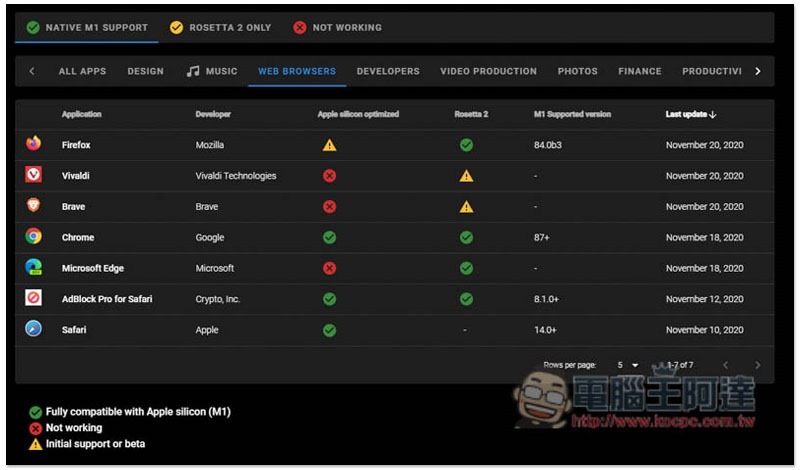This screenshot has width=800, height=470.
Task: Click the November 12, 2020 date cell
Action: 705,299
